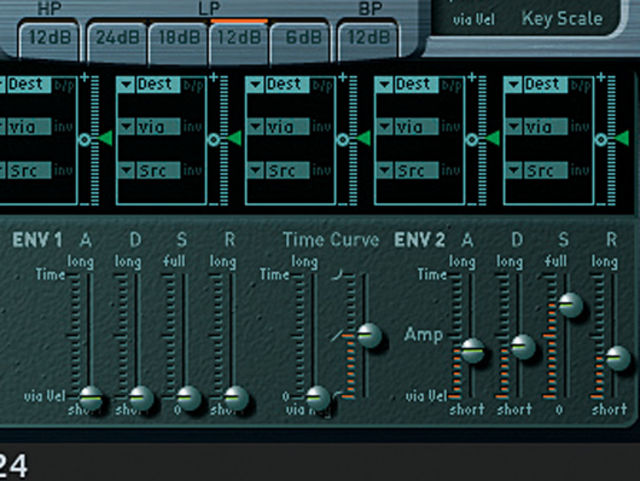Open Dest dropdown in fourth-from-right router slot
This screenshot has width=640, height=481.
pos(149,85)
